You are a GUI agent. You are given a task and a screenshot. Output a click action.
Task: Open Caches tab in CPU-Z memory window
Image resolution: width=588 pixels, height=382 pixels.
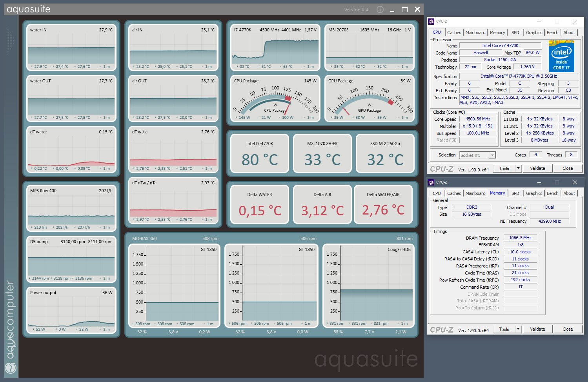coord(454,193)
